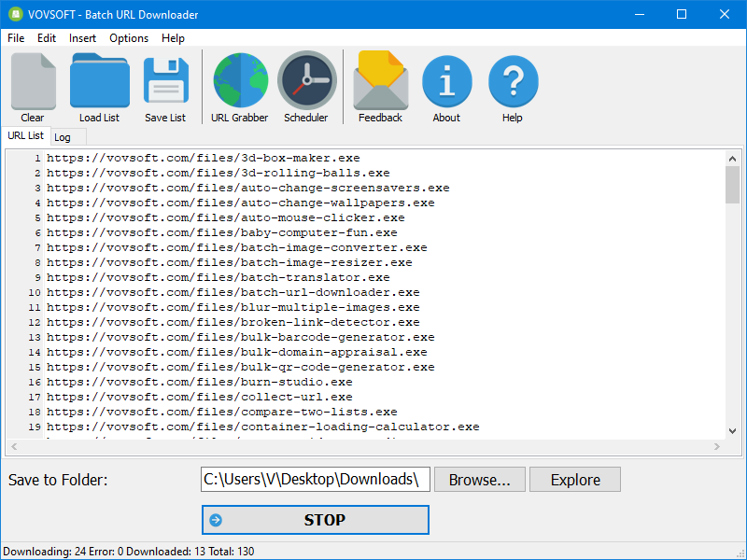The image size is (747, 560).
Task: Click the 3d-rolling-balls.exe URL line
Action: (218, 173)
